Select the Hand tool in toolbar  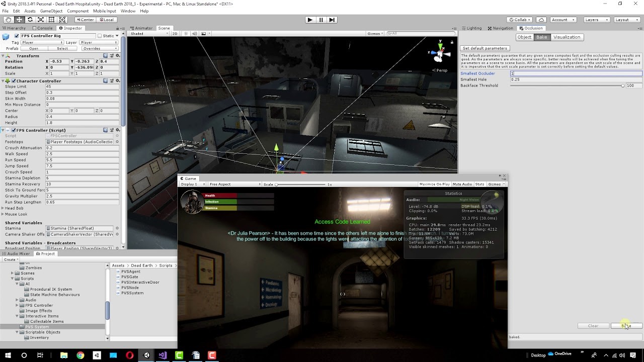pos(8,20)
